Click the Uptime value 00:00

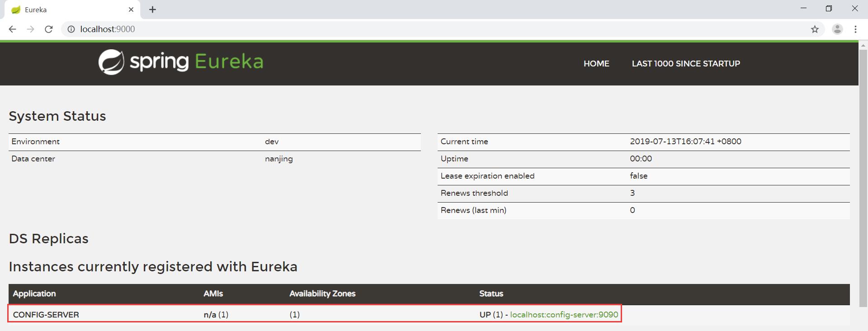click(x=641, y=159)
